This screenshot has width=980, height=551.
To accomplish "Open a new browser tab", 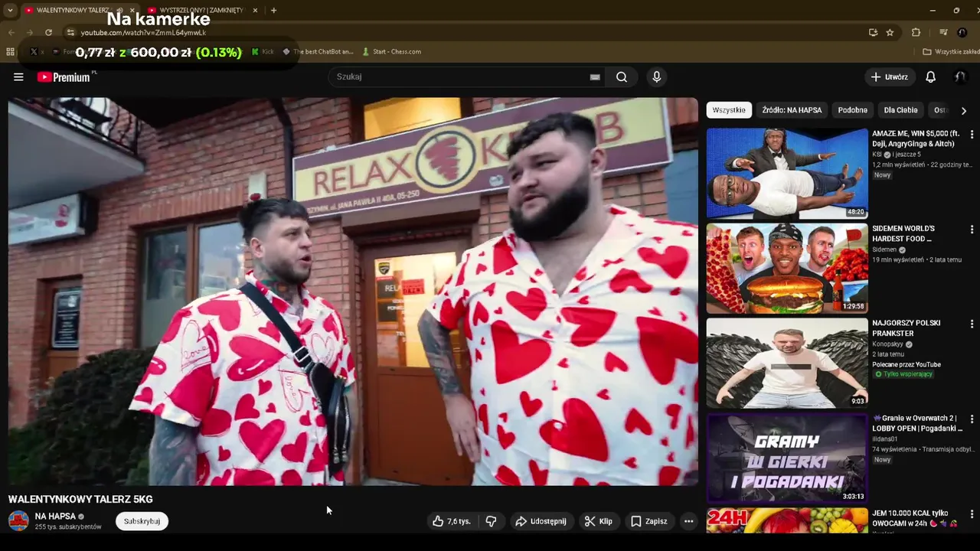I will (273, 10).
